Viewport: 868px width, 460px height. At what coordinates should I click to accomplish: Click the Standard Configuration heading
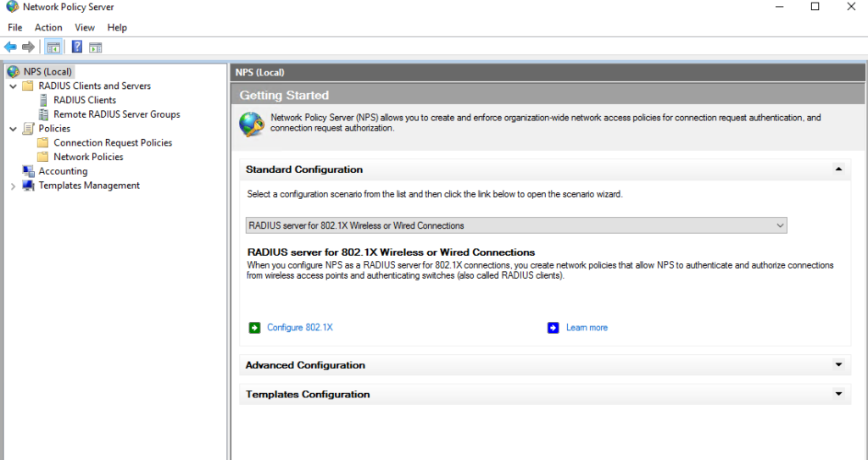pyautogui.click(x=304, y=169)
